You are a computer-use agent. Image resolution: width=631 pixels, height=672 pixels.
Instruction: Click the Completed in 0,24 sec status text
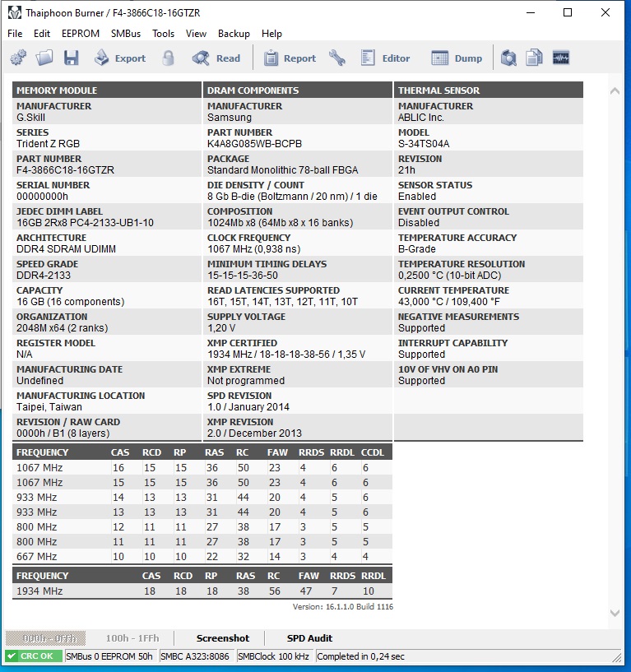click(360, 656)
